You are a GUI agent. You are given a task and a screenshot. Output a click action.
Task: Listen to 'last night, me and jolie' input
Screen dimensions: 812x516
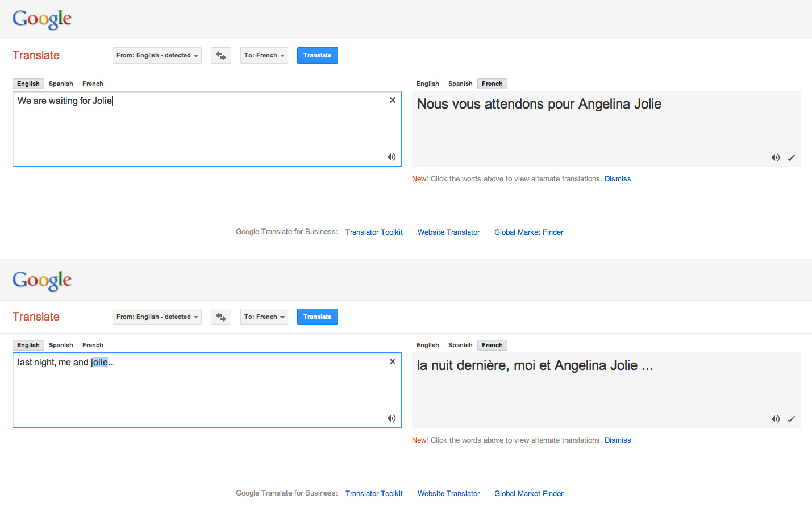pyautogui.click(x=392, y=418)
